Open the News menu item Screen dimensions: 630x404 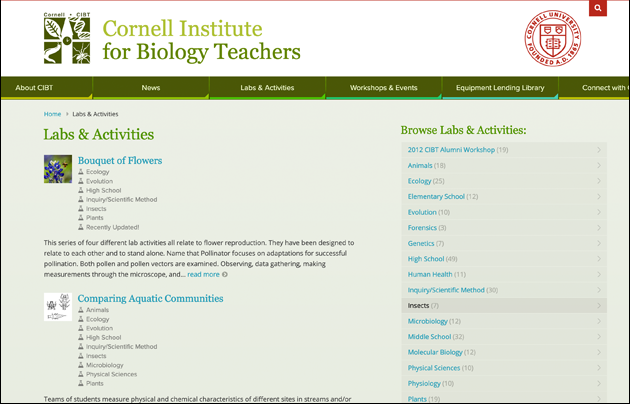[x=151, y=88]
